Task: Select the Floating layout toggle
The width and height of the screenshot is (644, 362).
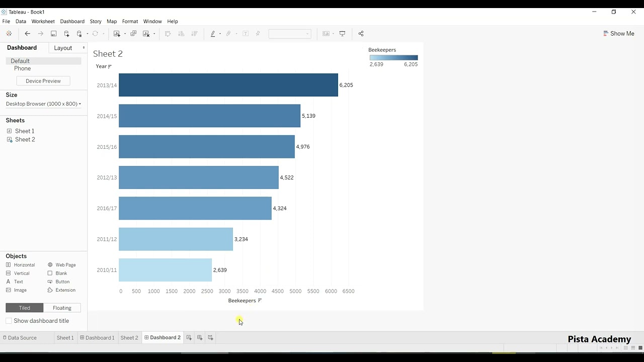Action: (62, 308)
